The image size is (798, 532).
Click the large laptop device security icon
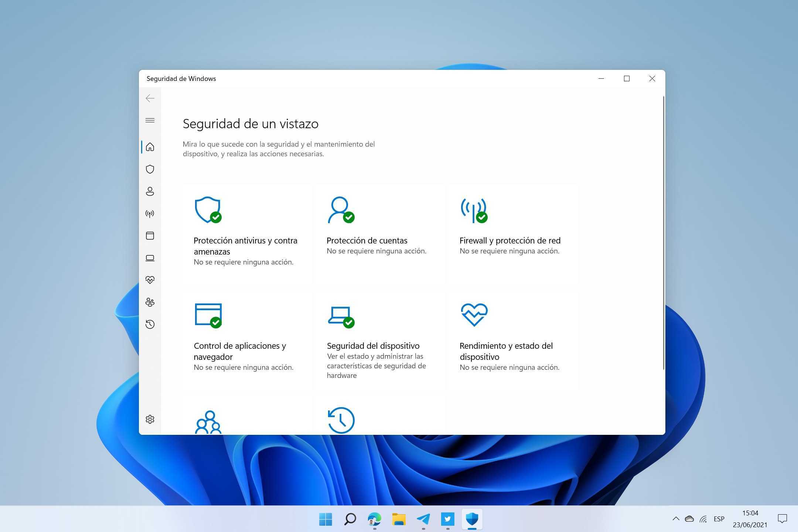pyautogui.click(x=341, y=317)
